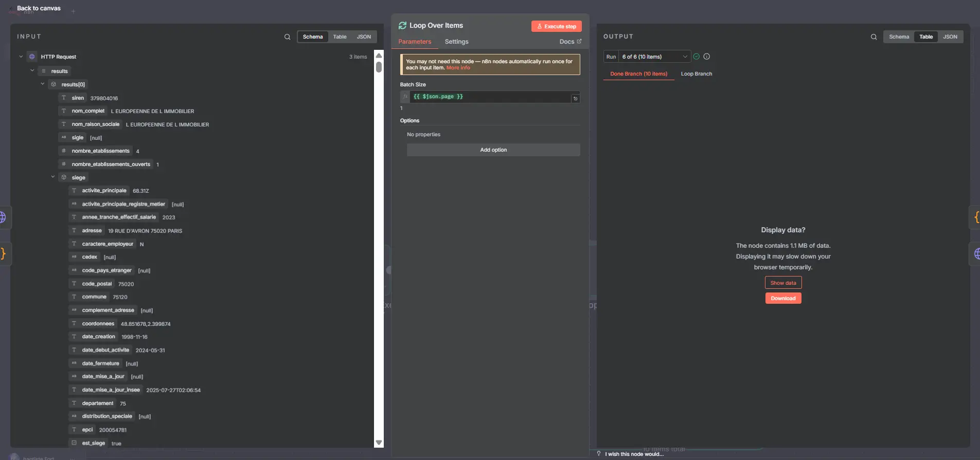
Task: Click the Loop Over Items node icon
Action: 402,26
